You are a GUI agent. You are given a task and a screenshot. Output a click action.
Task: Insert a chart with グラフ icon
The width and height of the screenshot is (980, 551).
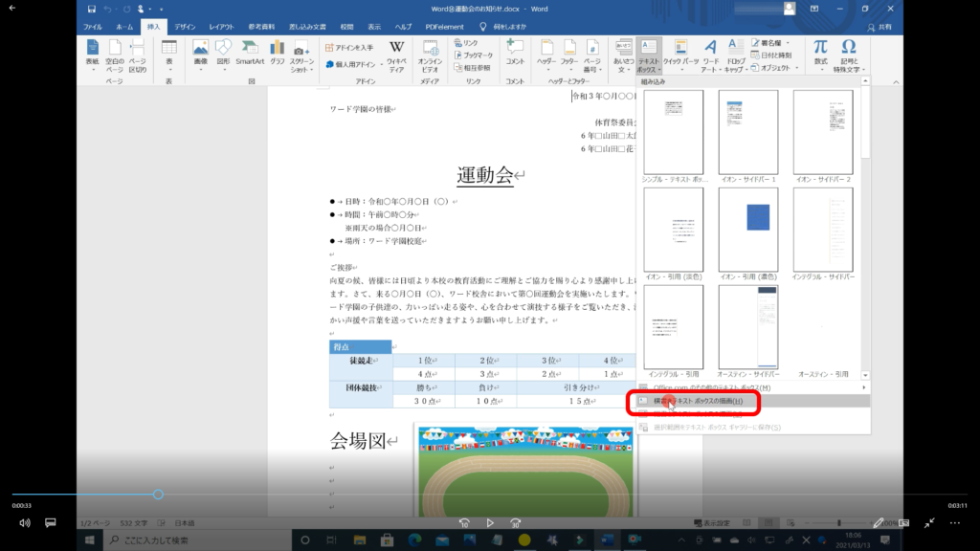(278, 53)
